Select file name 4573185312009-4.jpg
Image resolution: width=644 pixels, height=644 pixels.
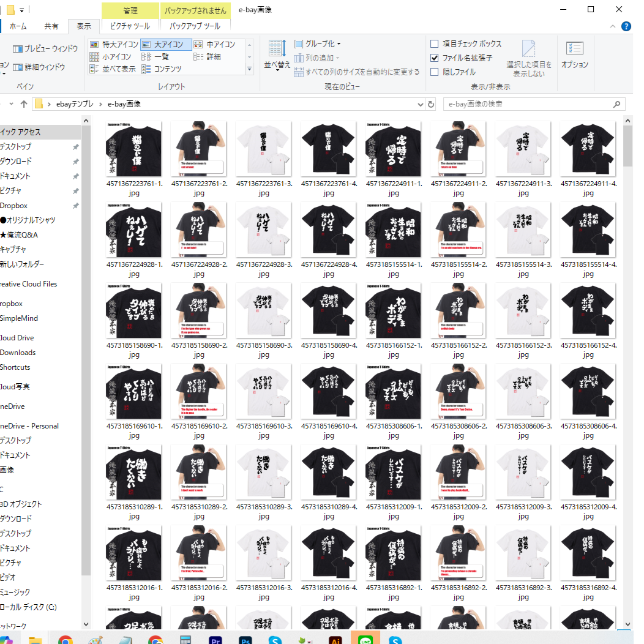(588, 512)
